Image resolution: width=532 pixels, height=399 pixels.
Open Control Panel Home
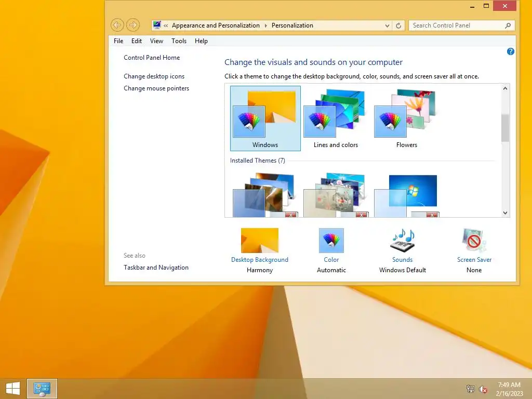pos(152,58)
